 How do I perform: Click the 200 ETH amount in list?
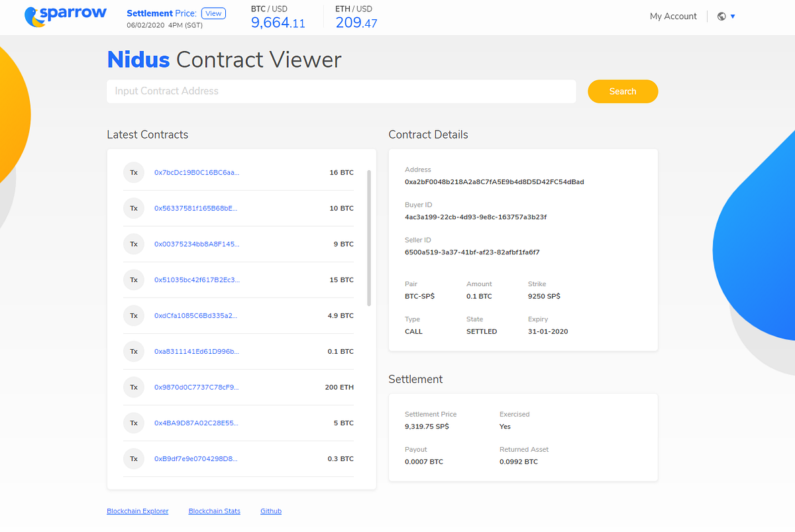[x=339, y=387]
